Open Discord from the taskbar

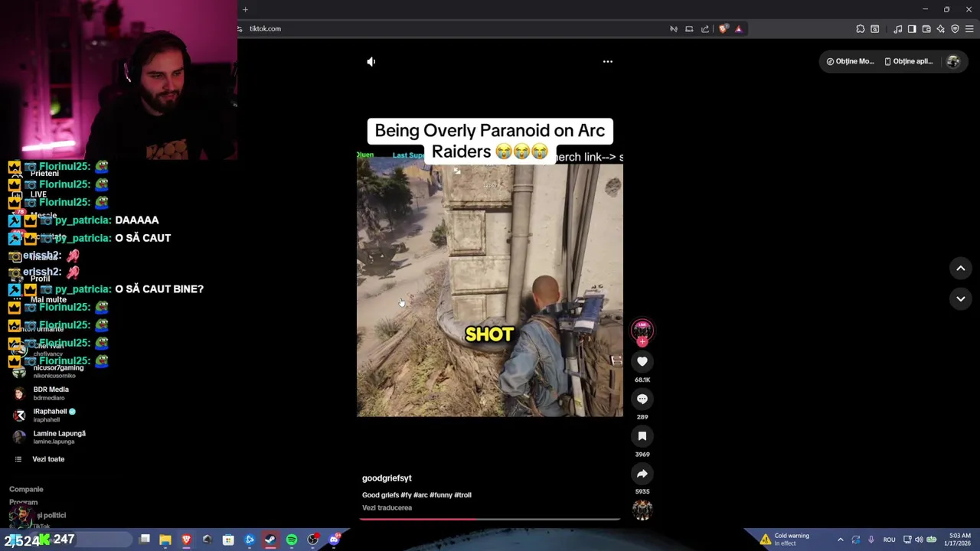point(334,540)
